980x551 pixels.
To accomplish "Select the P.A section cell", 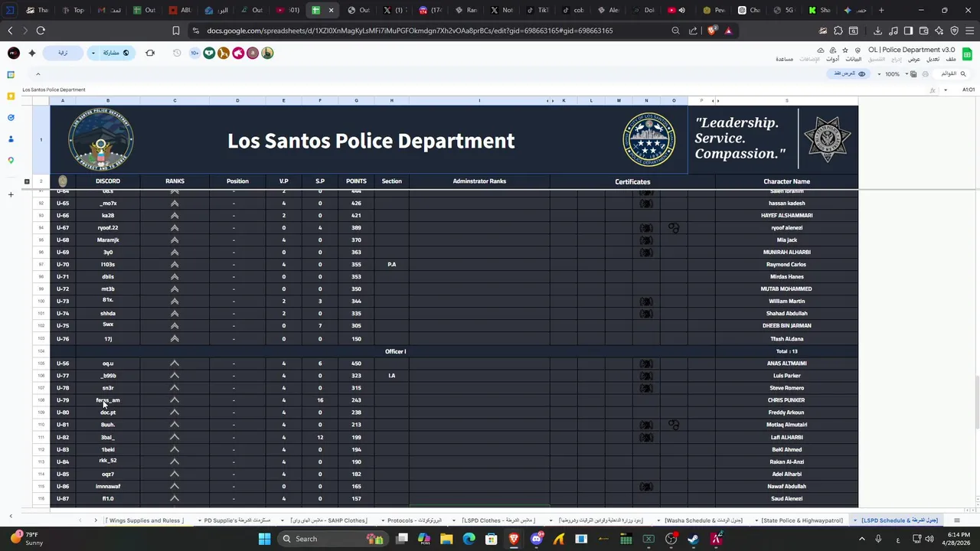I will (391, 264).
